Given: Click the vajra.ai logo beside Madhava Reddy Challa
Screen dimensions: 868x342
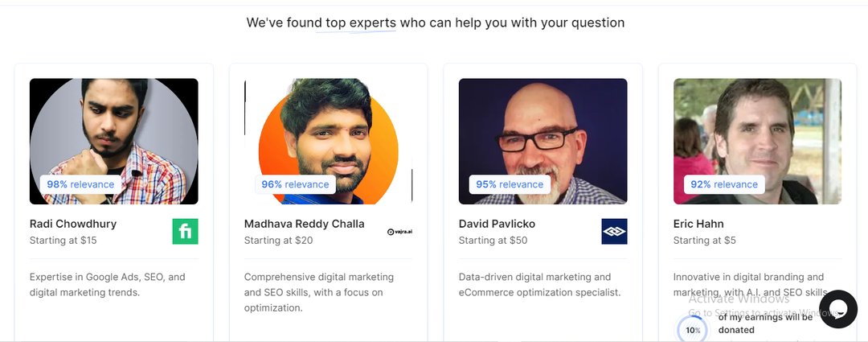Looking at the screenshot, I should [x=399, y=232].
